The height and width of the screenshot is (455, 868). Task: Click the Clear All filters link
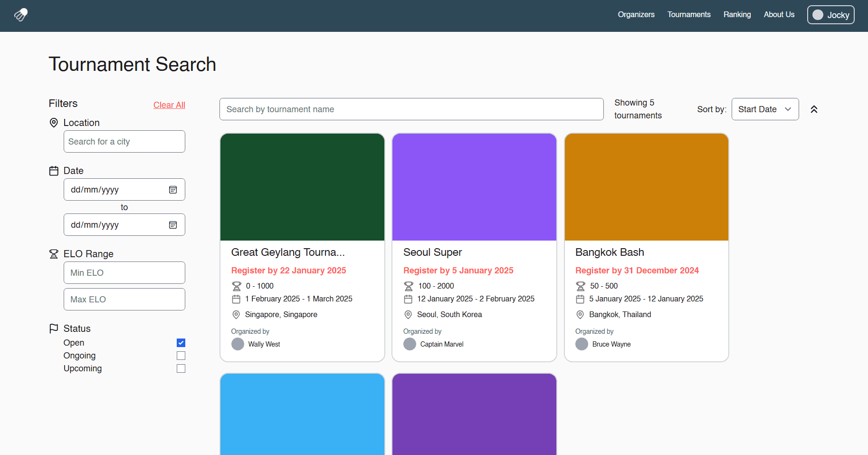point(169,105)
